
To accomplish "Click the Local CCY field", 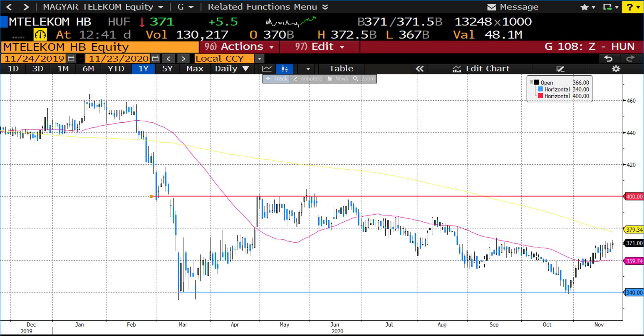I will (224, 59).
